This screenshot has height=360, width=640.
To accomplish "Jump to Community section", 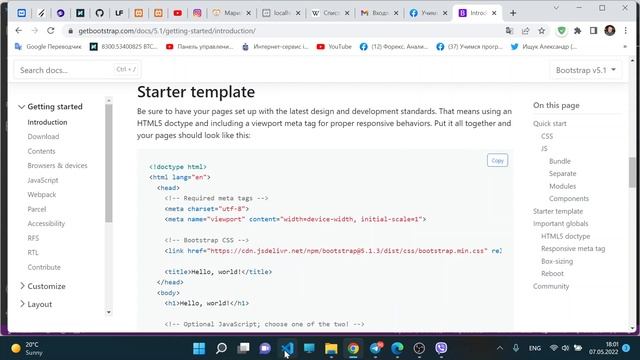I will [x=551, y=286].
